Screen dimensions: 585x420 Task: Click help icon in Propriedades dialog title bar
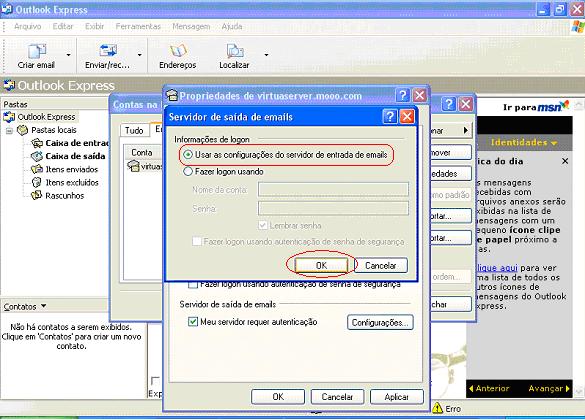pos(403,95)
